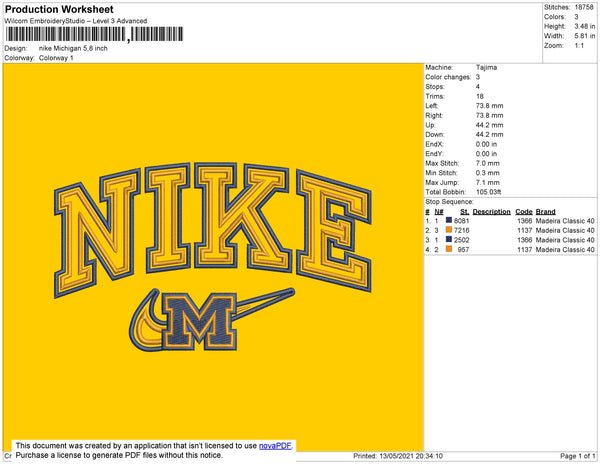This screenshot has width=600, height=464.
Task: Select stitch count '957' in stop row 4
Action: click(463, 249)
